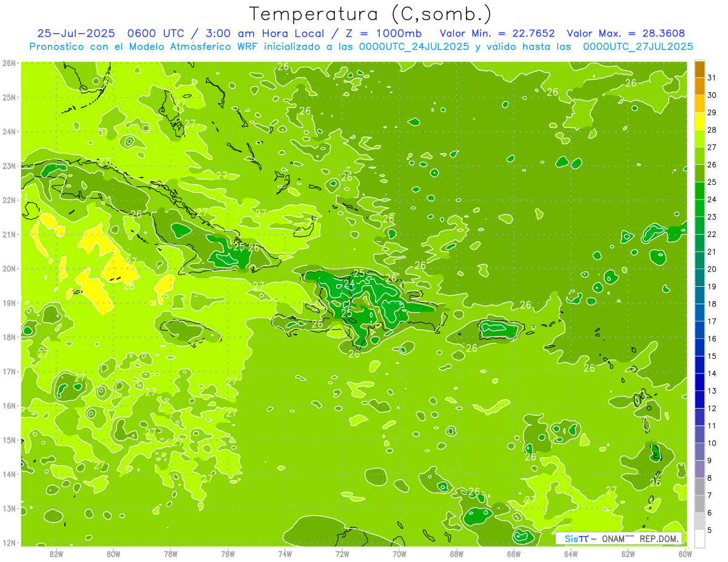Click longitude axis label '80W'
The height and width of the screenshot is (562, 728).
click(x=113, y=554)
